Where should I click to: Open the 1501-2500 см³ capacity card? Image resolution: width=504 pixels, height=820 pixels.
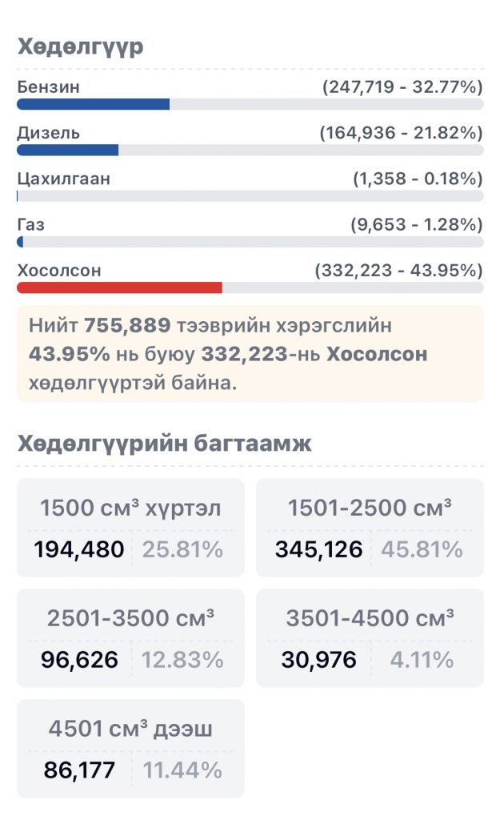(x=370, y=528)
